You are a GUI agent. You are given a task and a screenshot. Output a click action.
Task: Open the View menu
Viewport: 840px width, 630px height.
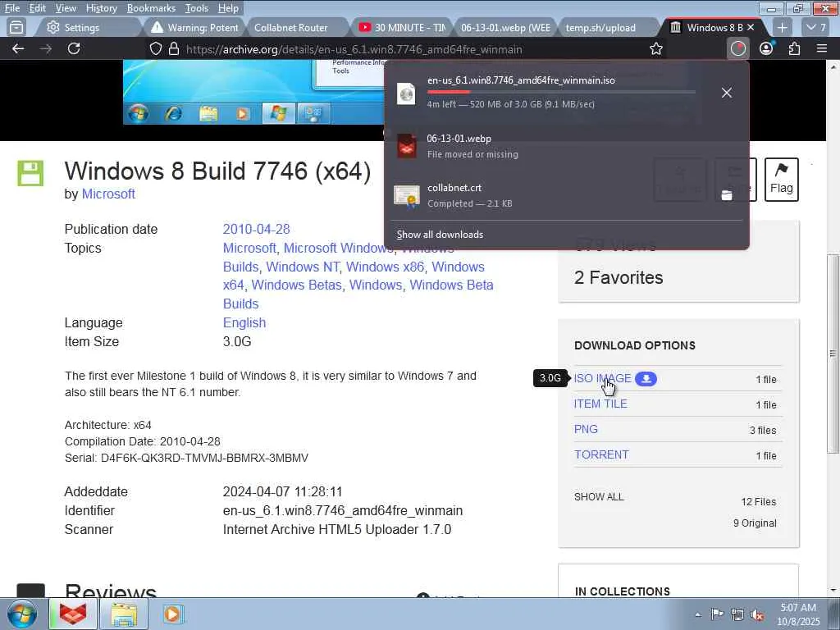click(66, 8)
